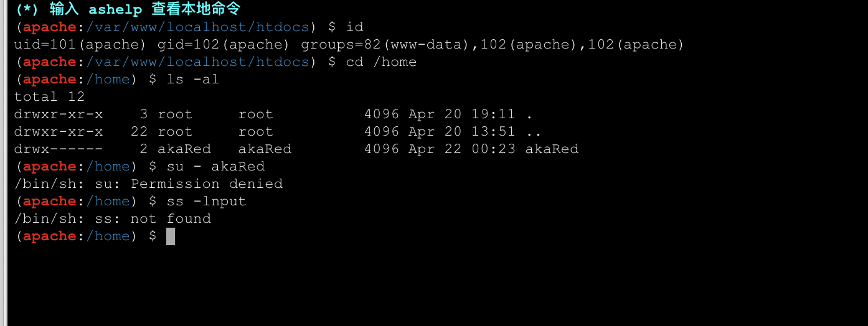The height and width of the screenshot is (326, 868).
Task: Click the akaRed directory name in the listing
Action: pyautogui.click(x=552, y=149)
